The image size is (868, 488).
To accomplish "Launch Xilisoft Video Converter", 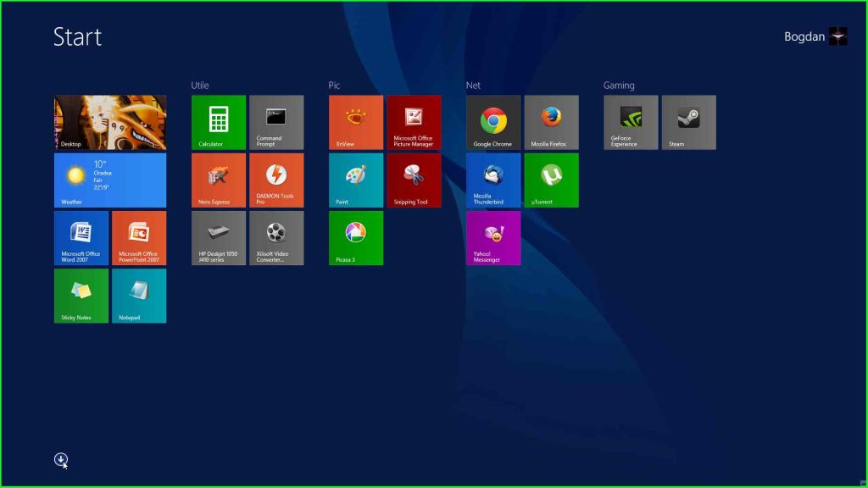I will (276, 238).
